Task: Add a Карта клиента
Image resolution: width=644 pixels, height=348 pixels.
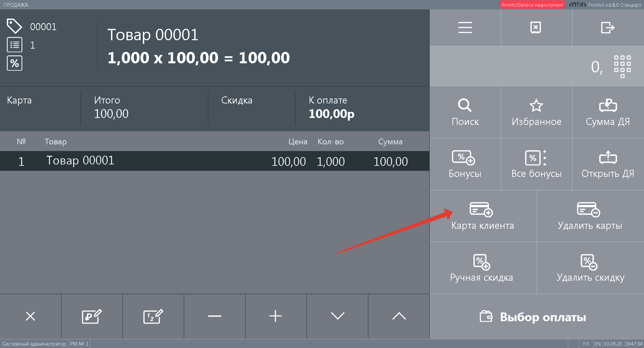Action: pyautogui.click(x=483, y=216)
